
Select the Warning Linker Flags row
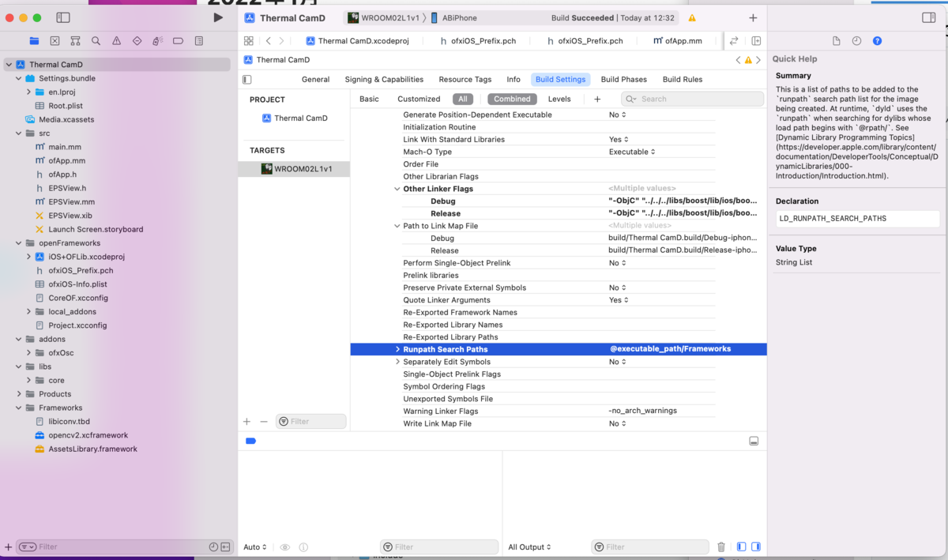pyautogui.click(x=559, y=411)
